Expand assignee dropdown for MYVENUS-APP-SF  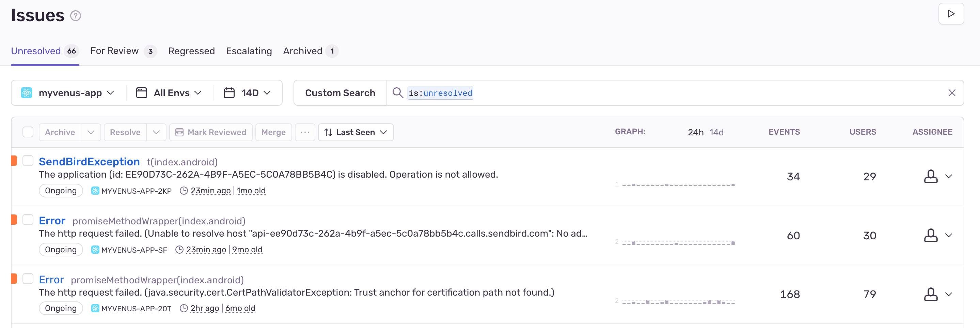(949, 235)
